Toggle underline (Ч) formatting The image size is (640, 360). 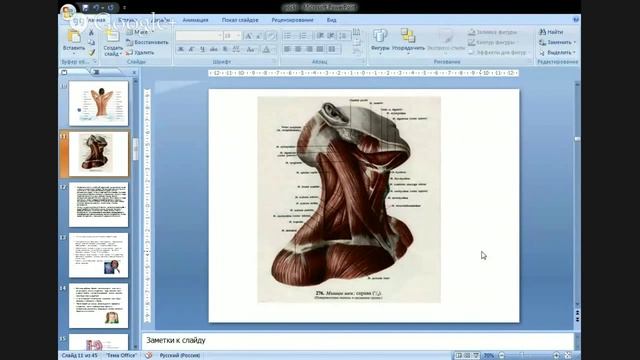pyautogui.click(x=202, y=49)
